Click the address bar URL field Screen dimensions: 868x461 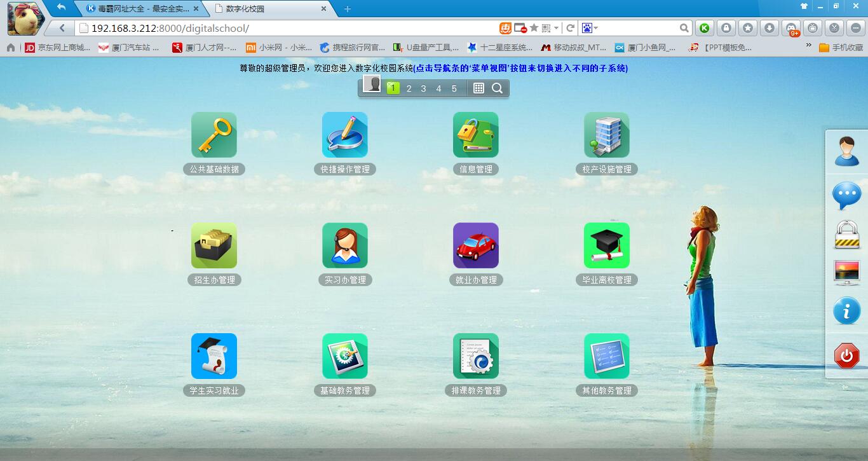286,28
